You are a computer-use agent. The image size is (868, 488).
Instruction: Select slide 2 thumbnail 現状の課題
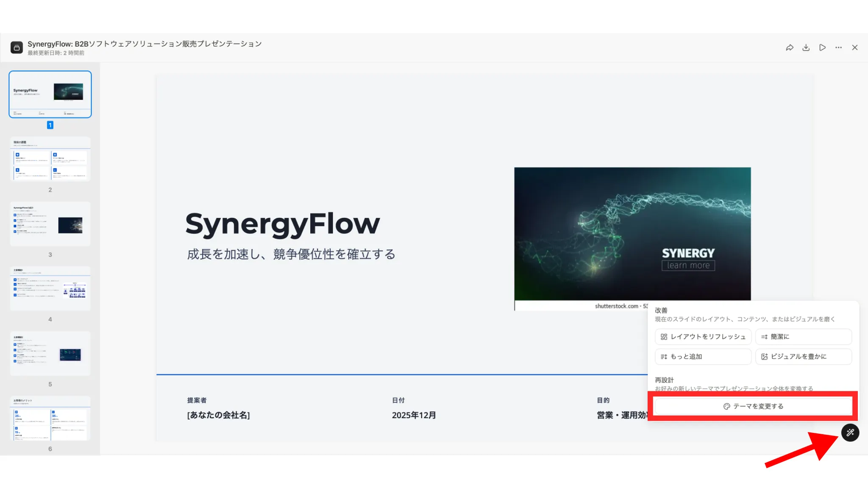[x=50, y=159]
